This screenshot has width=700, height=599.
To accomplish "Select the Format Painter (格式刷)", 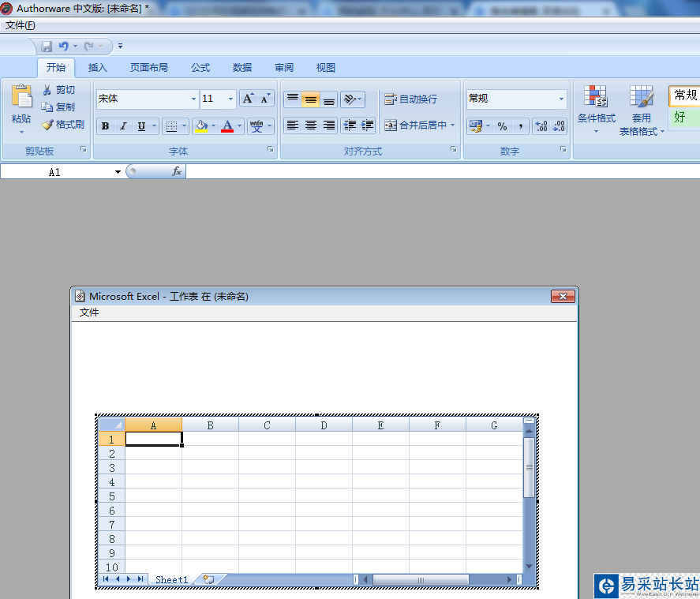I will [63, 125].
